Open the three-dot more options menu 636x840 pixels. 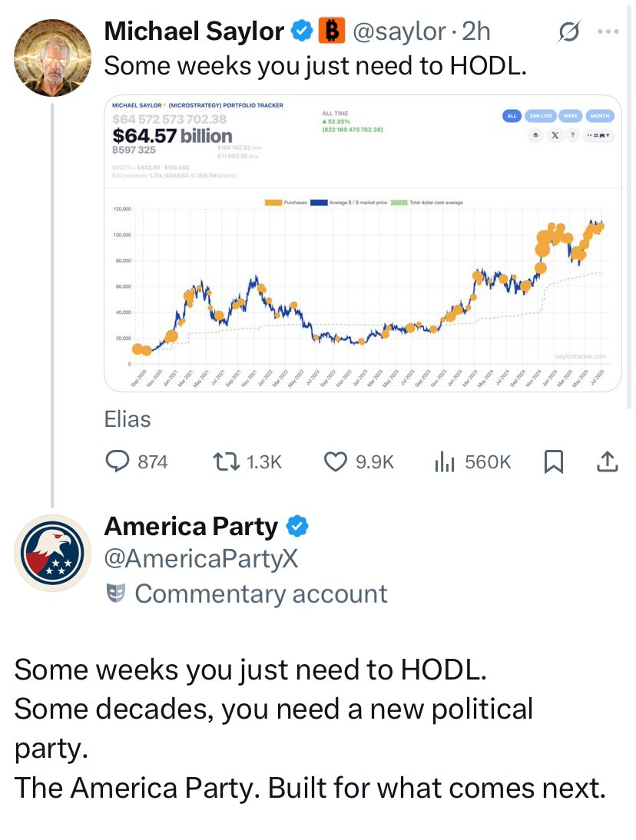[608, 31]
